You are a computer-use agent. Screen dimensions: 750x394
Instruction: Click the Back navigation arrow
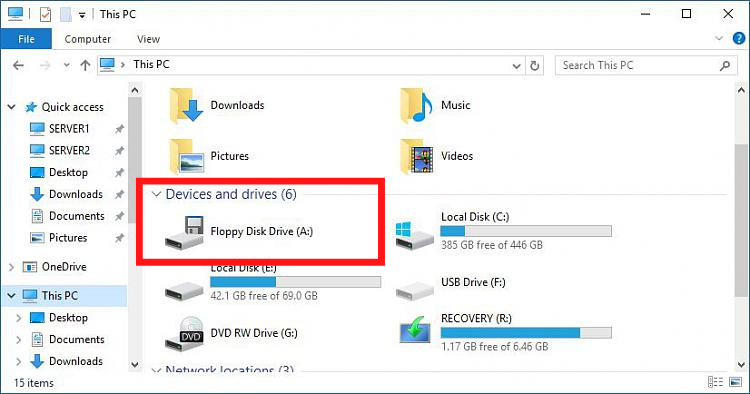[x=18, y=66]
